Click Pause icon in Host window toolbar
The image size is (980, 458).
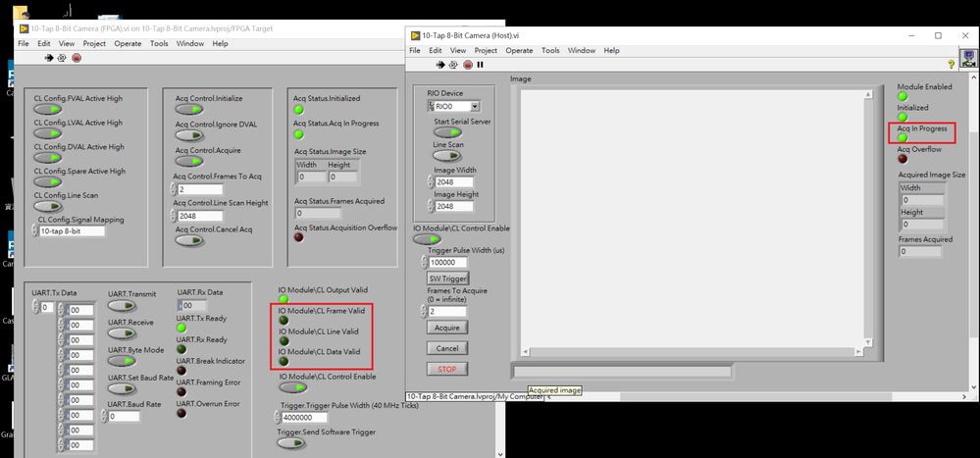pyautogui.click(x=480, y=65)
